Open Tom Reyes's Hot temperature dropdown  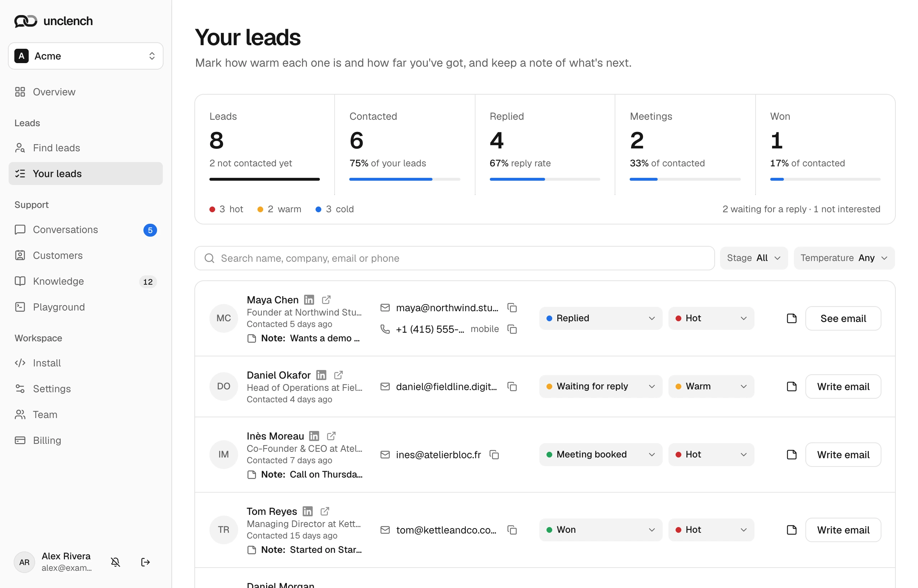point(711,530)
